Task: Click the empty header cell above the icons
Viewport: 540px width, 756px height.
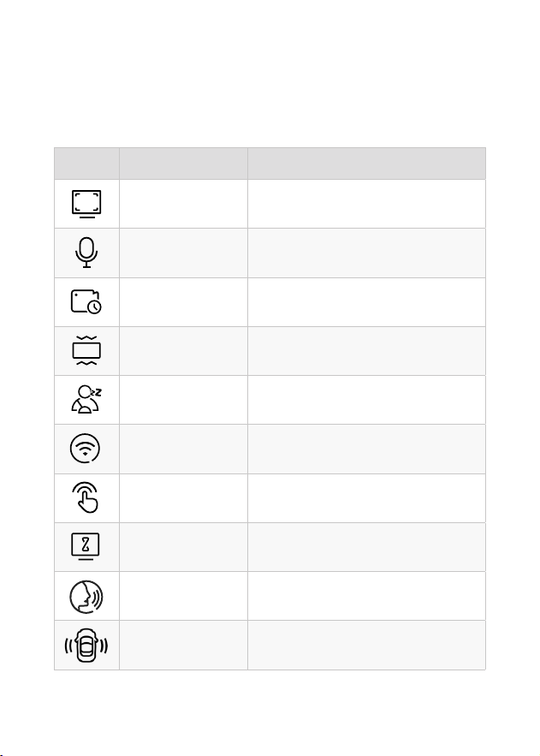Action: click(x=86, y=164)
